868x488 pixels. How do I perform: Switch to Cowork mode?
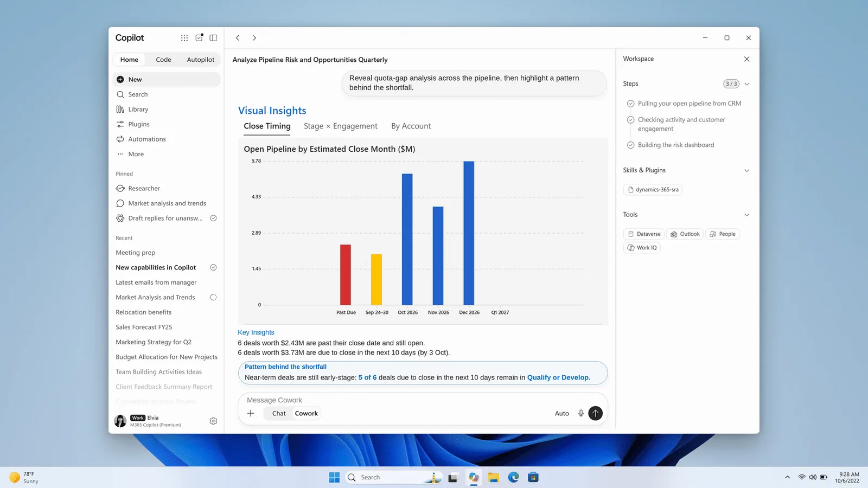coord(307,413)
